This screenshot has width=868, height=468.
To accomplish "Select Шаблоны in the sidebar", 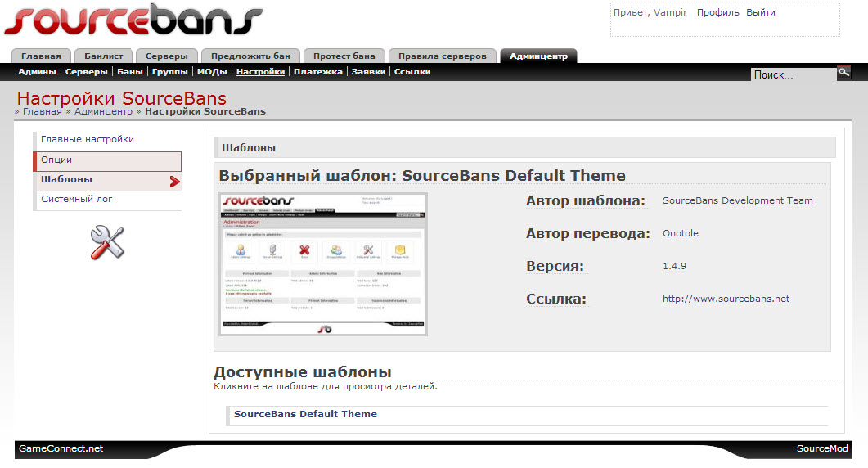I will click(x=107, y=181).
